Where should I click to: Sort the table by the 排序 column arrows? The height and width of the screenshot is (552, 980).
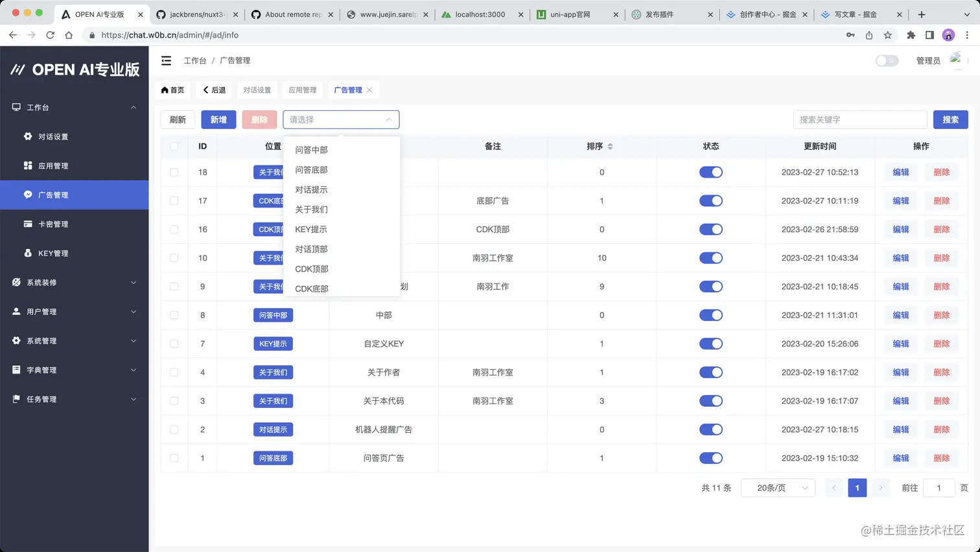[x=610, y=146]
